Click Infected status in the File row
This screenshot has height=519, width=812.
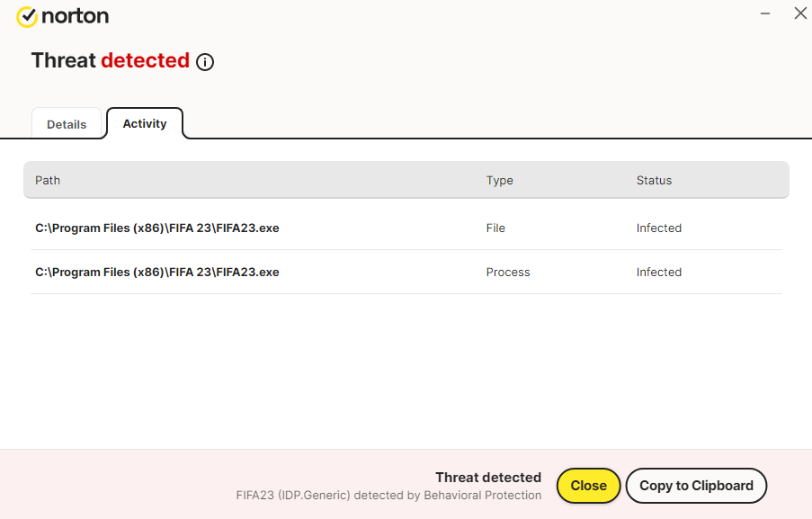[659, 228]
